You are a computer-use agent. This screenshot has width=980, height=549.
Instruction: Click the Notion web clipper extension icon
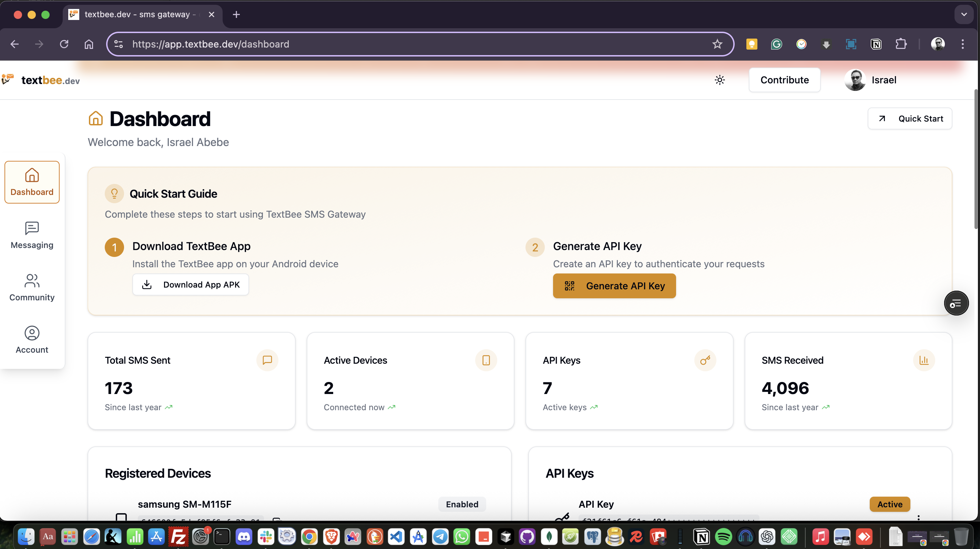[x=876, y=44]
